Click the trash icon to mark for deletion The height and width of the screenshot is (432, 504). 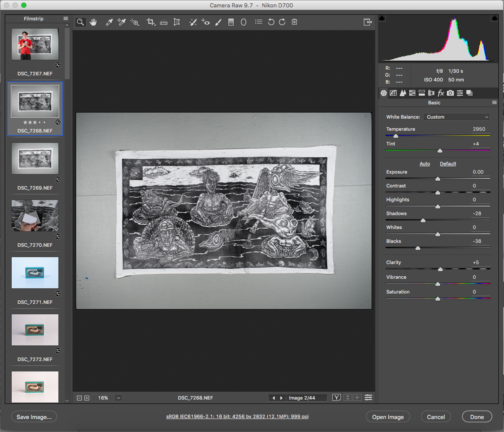(294, 22)
